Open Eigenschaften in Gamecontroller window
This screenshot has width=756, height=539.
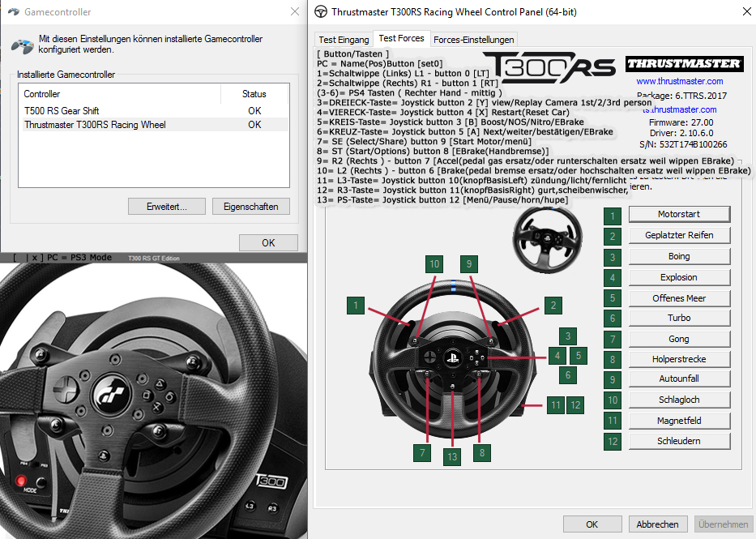pos(250,207)
